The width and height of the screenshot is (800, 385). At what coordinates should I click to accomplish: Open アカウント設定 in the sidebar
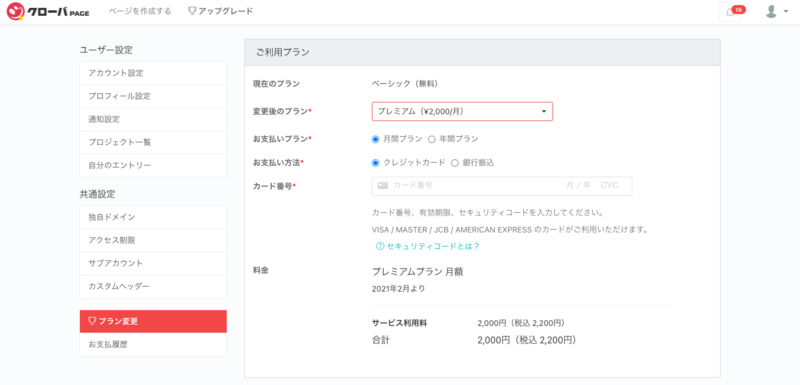pyautogui.click(x=153, y=73)
